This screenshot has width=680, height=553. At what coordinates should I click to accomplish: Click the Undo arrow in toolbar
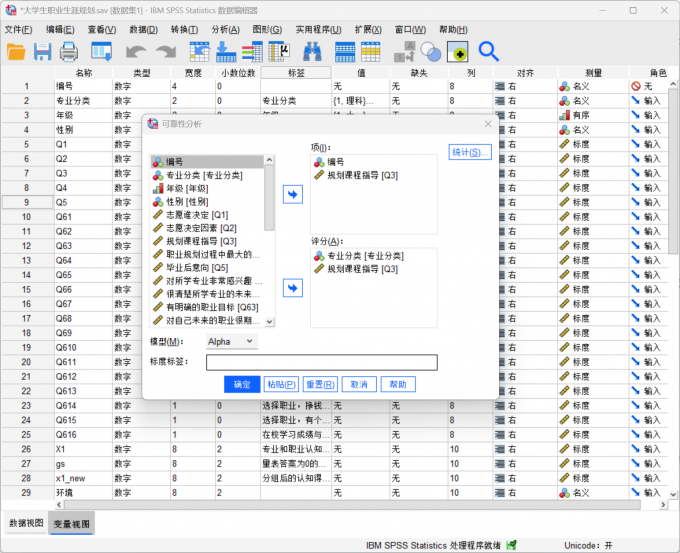[x=135, y=51]
